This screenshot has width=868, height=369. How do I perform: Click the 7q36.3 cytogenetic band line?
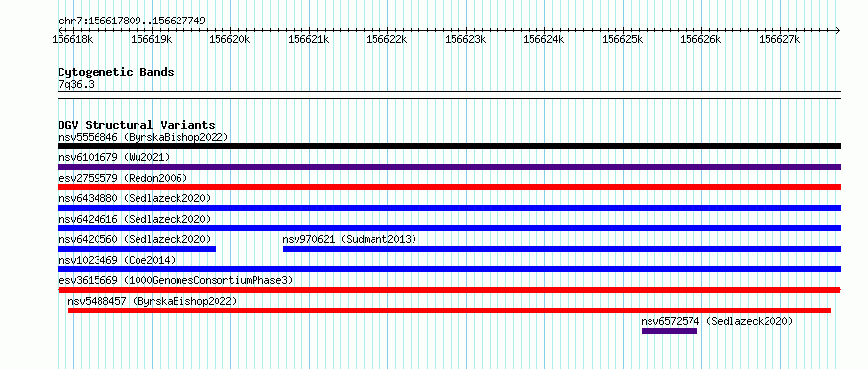click(x=449, y=94)
